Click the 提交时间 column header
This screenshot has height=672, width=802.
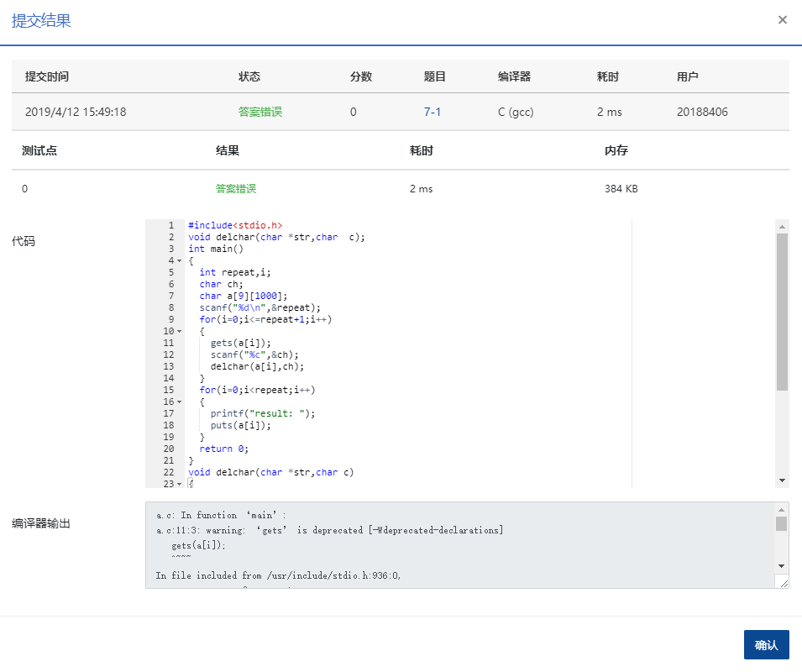[x=47, y=76]
